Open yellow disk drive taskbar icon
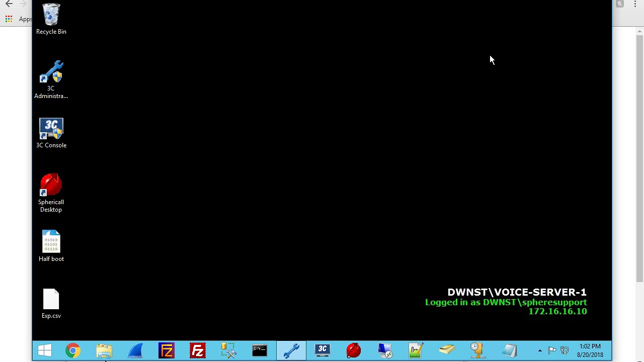This screenshot has height=362, width=644. tap(447, 350)
